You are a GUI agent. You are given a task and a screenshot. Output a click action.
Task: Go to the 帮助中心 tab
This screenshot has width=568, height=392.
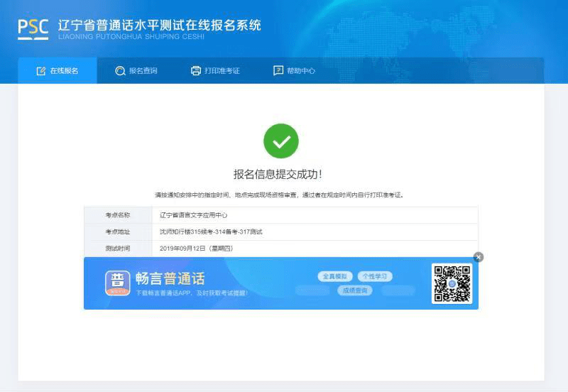[x=294, y=70]
